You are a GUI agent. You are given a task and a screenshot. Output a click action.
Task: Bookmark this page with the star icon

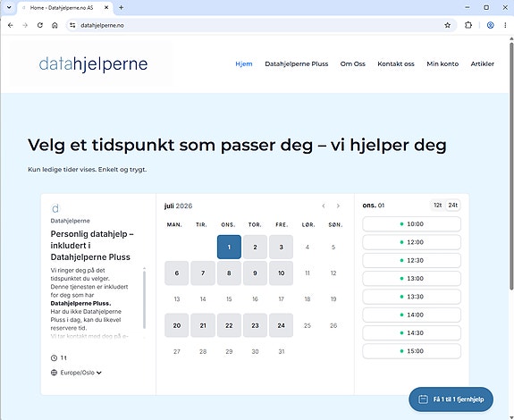(447, 25)
